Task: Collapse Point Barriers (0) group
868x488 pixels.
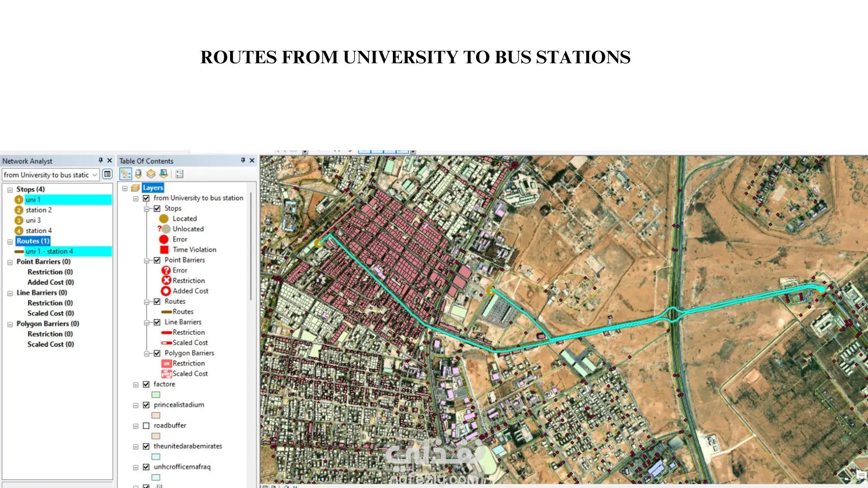Action: [10, 262]
